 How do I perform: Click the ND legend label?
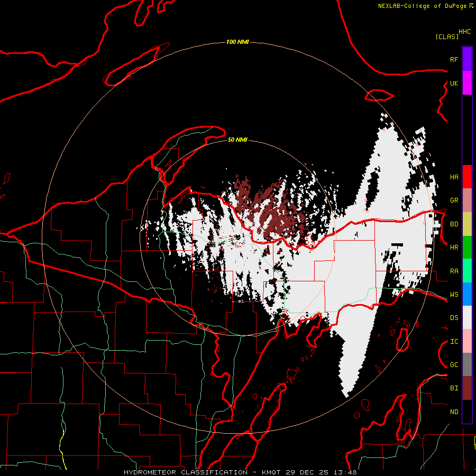tap(454, 411)
